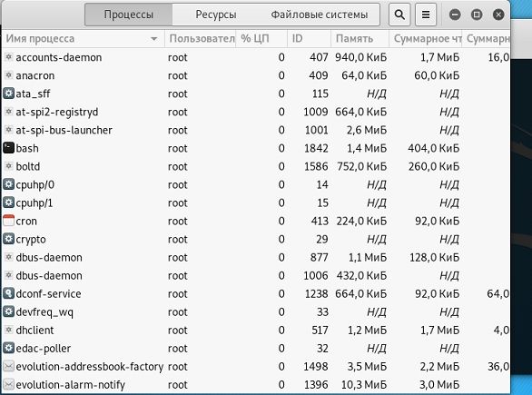Screen dimensions: 532x395
Task: Click the edac-poller process icon
Action: click(x=9, y=348)
